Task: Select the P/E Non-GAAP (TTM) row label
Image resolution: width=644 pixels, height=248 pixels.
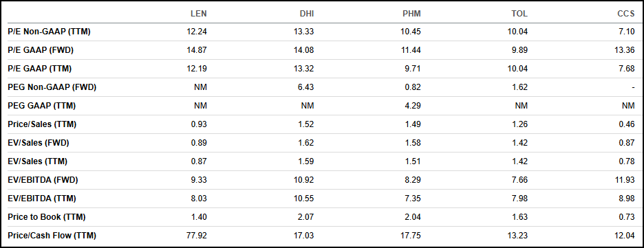Action: coord(49,32)
